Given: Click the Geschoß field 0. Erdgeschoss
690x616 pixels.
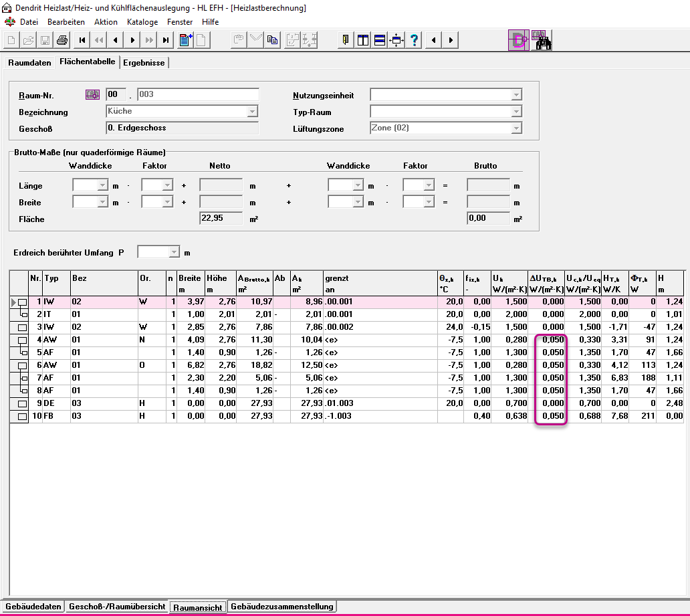Looking at the screenshot, I should (x=182, y=128).
